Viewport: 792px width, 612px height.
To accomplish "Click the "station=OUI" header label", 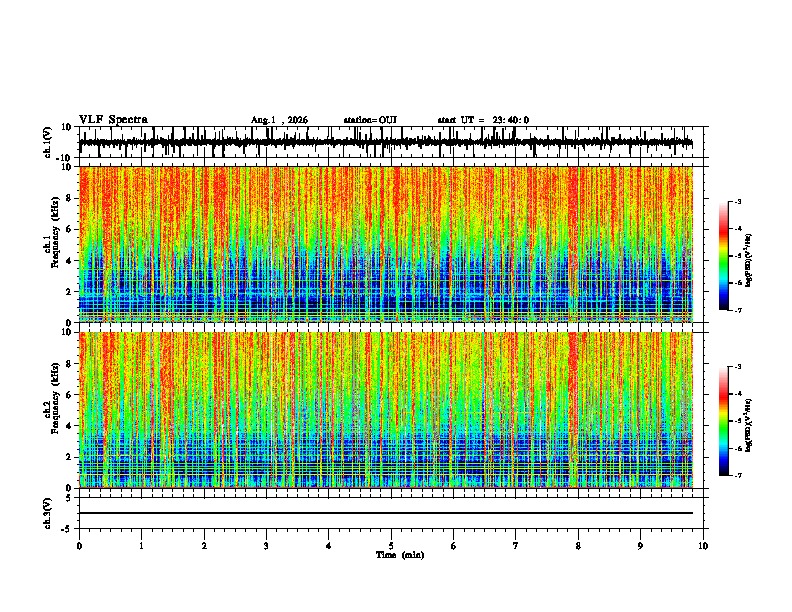I will (x=370, y=120).
